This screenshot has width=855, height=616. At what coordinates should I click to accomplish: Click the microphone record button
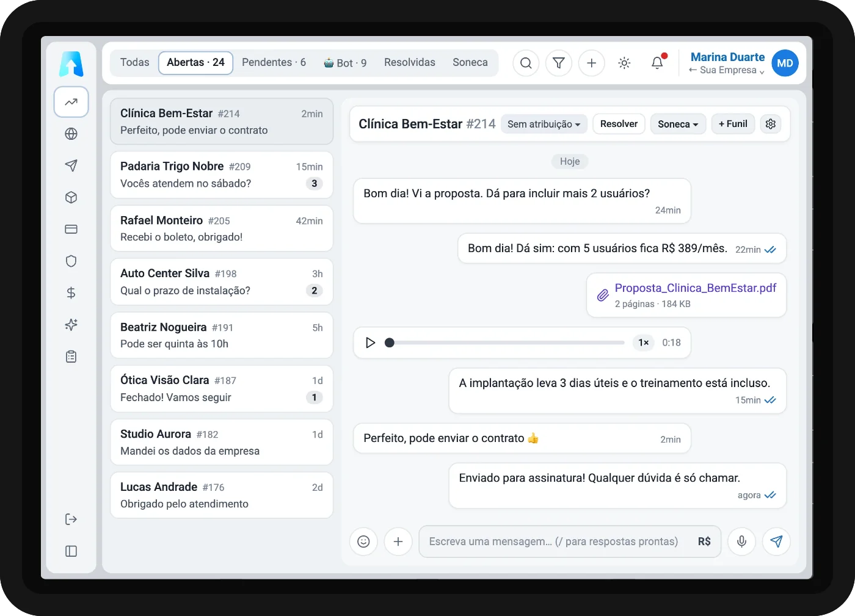point(741,542)
